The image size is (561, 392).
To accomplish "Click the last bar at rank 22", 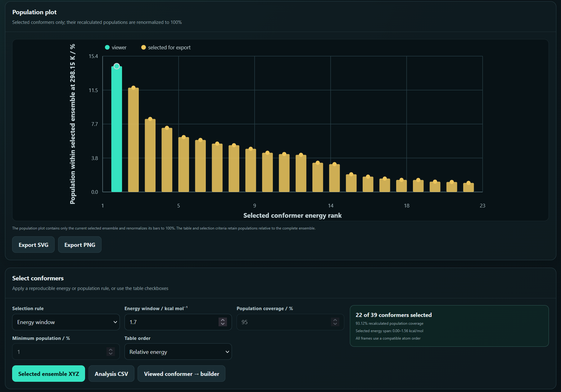I will pyautogui.click(x=468, y=187).
